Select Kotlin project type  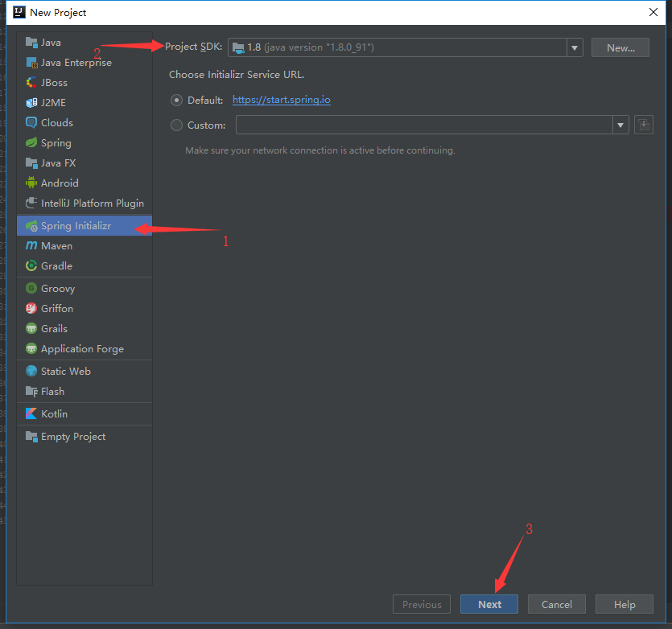click(85, 413)
